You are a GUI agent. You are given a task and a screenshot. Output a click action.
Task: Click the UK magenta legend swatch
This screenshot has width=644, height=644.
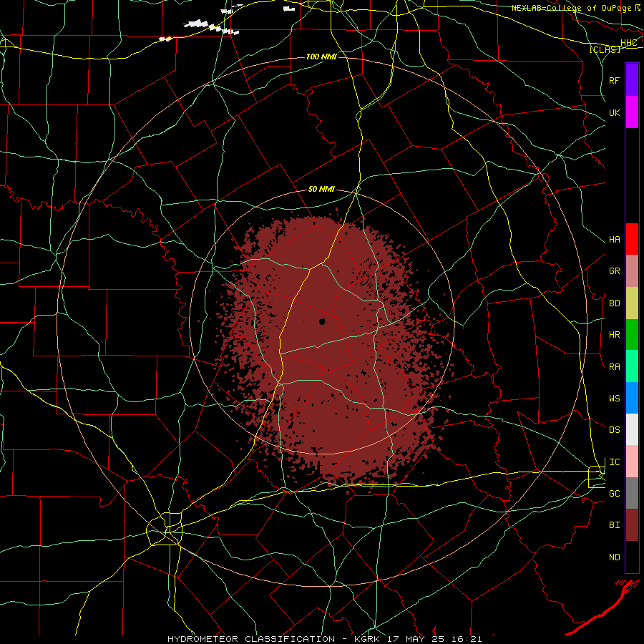(632, 112)
